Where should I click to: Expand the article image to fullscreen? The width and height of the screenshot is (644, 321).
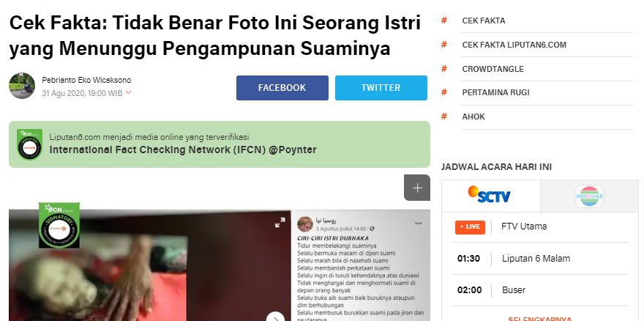pyautogui.click(x=280, y=223)
